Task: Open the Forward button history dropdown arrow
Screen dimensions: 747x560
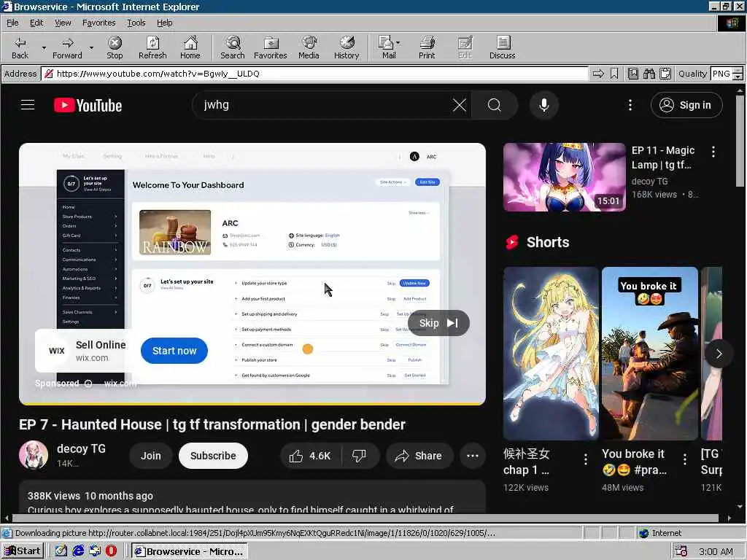Action: tap(91, 47)
